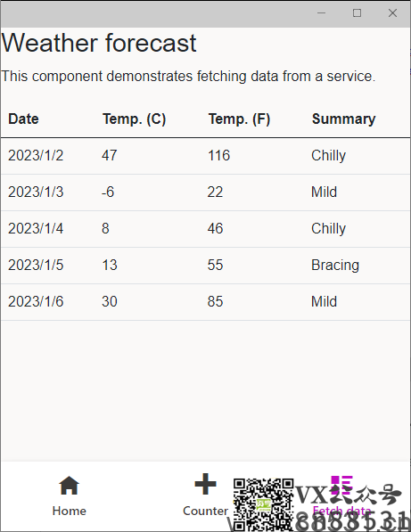Click the Weather forecast heading
The height and width of the screenshot is (532, 411).
pyautogui.click(x=99, y=43)
